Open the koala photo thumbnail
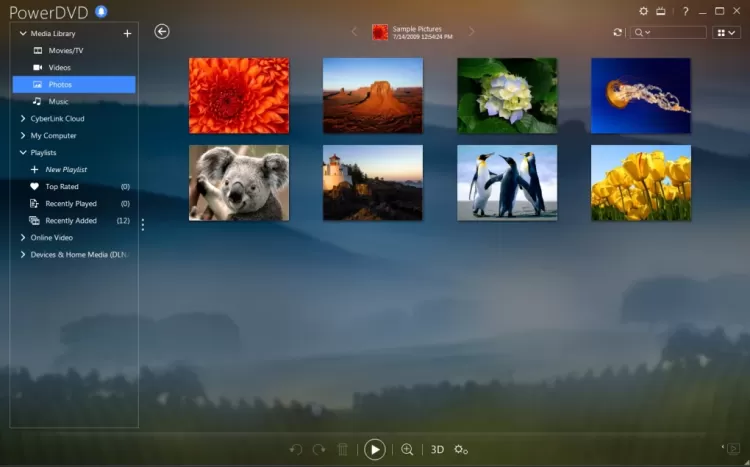Viewport: 750px width, 467px height. [x=239, y=183]
